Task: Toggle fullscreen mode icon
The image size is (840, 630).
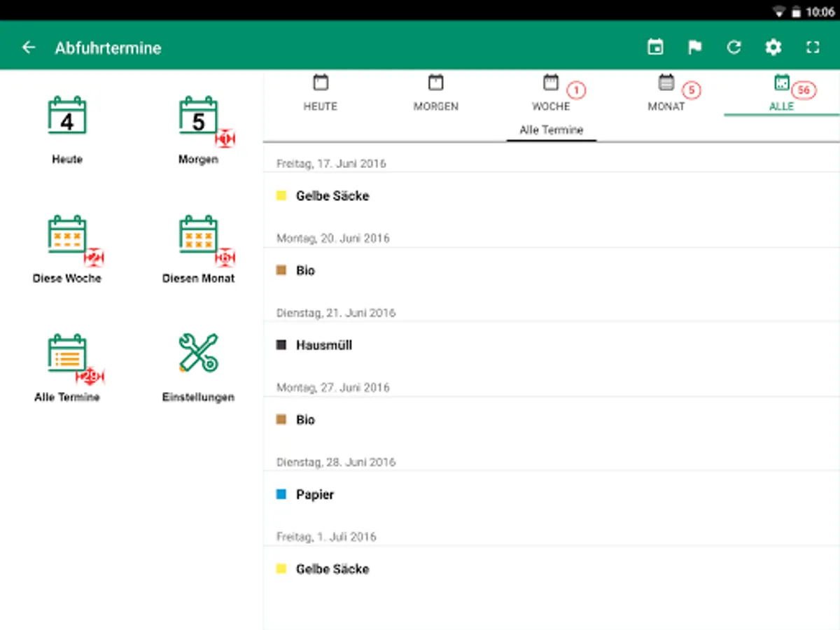Action: [812, 48]
